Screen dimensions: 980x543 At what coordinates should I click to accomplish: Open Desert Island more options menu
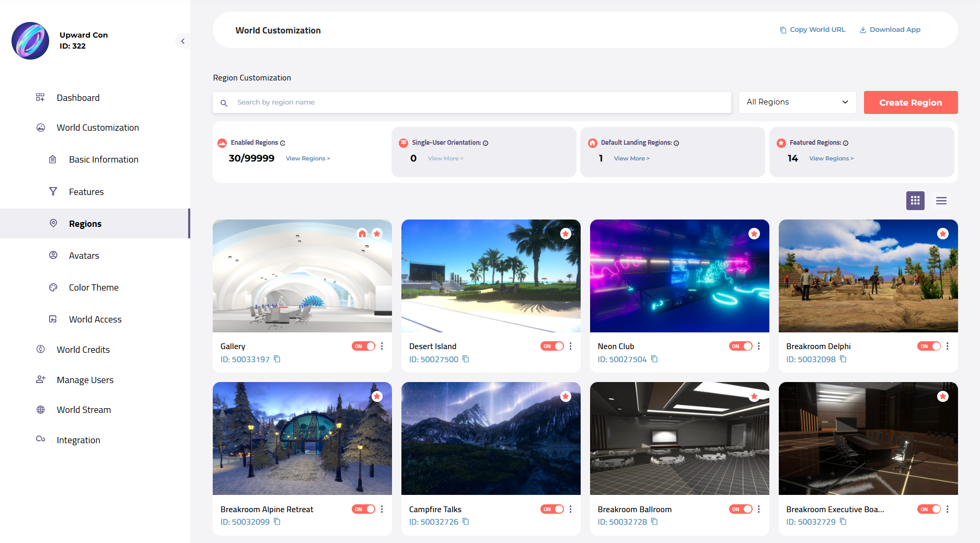571,346
